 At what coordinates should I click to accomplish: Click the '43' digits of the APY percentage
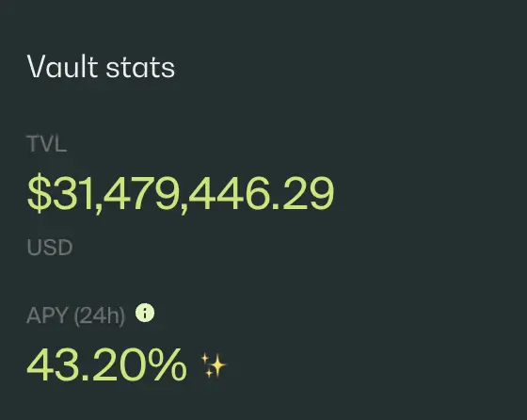(x=53, y=364)
